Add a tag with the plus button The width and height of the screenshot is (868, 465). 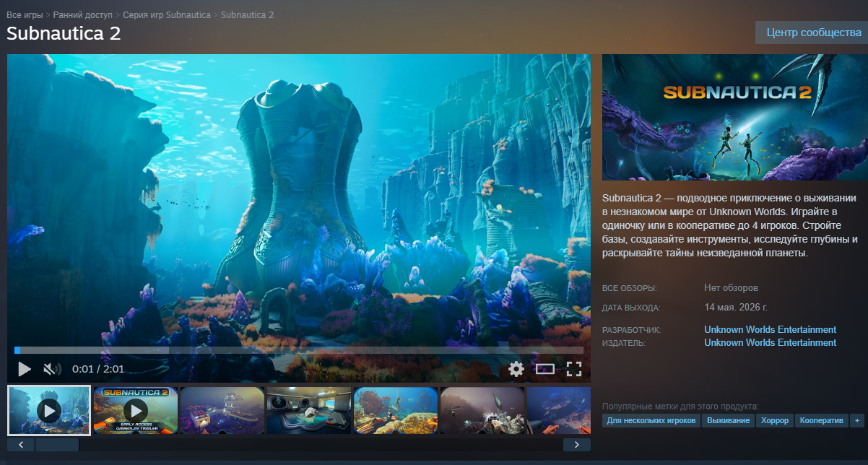tap(857, 420)
